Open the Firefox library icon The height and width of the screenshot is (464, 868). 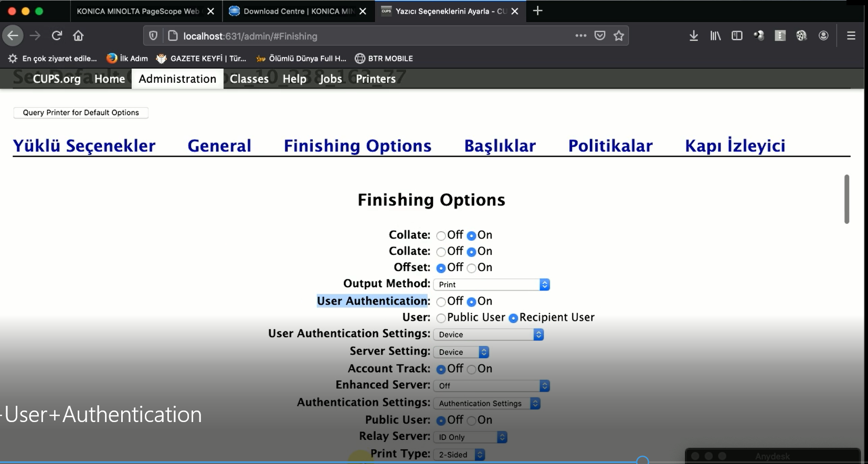click(715, 36)
